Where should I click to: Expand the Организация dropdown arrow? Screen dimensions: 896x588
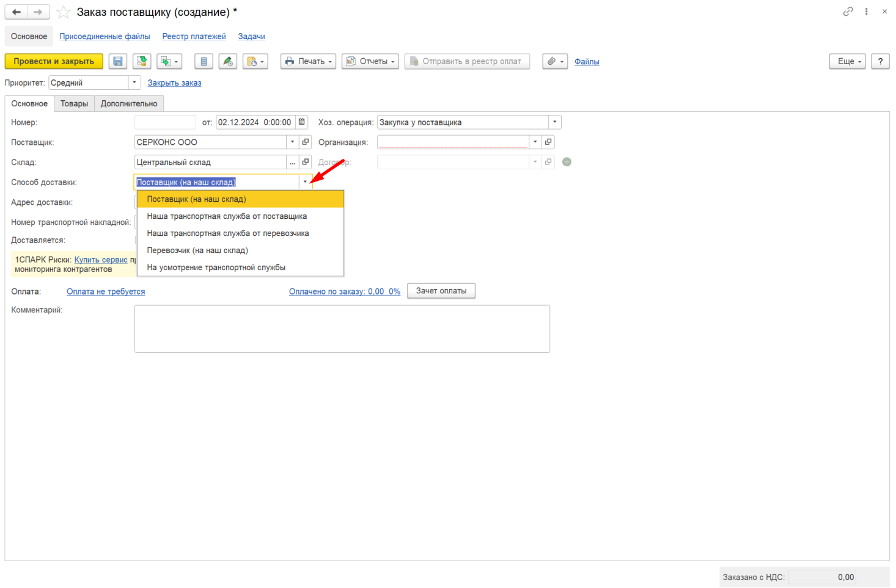535,142
